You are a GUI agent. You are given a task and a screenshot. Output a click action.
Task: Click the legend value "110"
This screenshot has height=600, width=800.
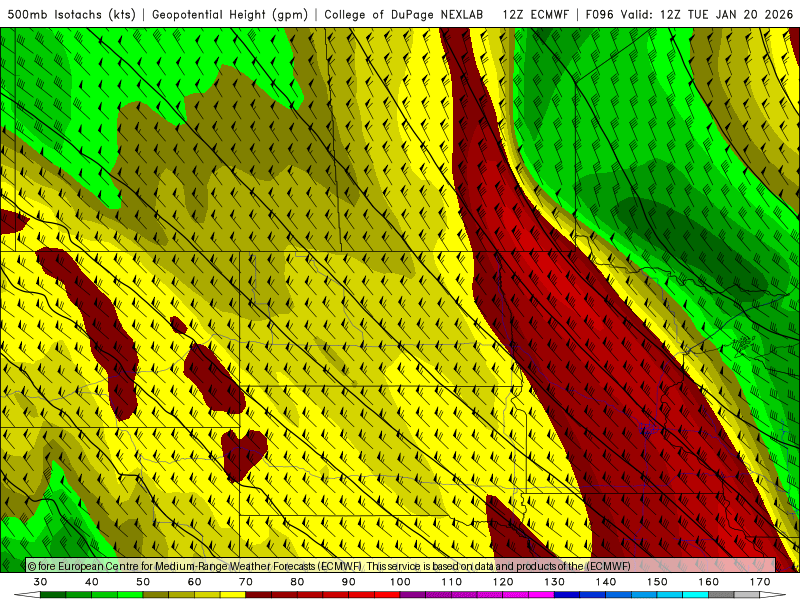452,582
